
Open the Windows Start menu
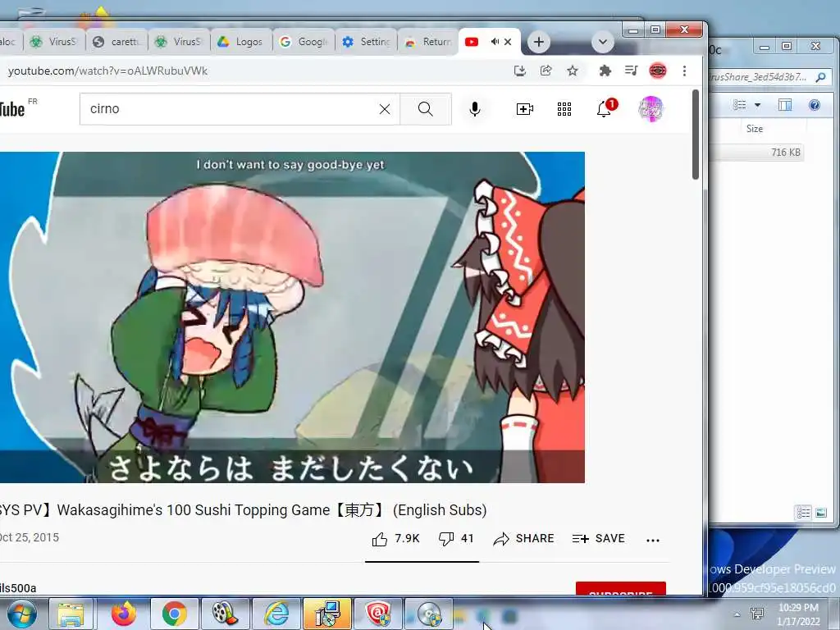[21, 614]
